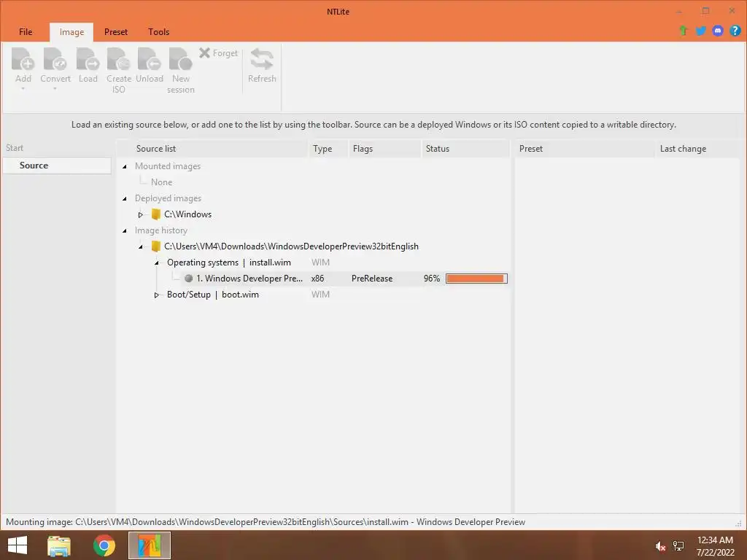
Task: Click the 'Mounting image' status bar text
Action: point(266,522)
